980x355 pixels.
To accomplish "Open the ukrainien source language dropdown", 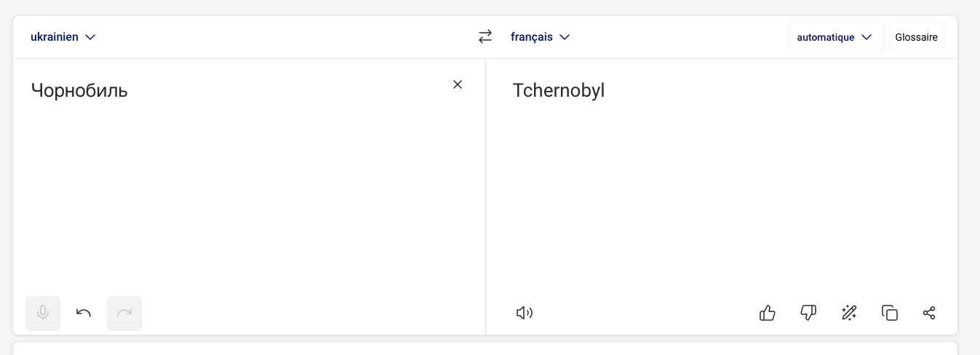I will point(63,37).
